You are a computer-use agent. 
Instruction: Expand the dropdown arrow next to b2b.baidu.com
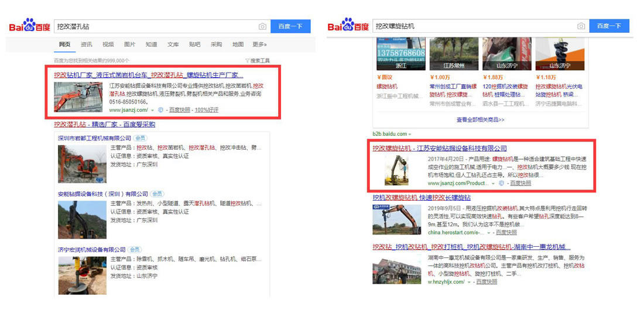(410, 135)
